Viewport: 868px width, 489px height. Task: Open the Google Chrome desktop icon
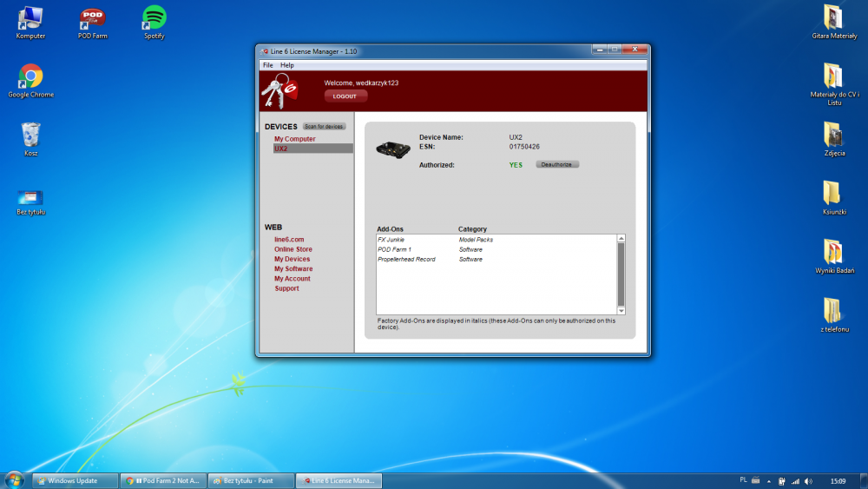30,78
